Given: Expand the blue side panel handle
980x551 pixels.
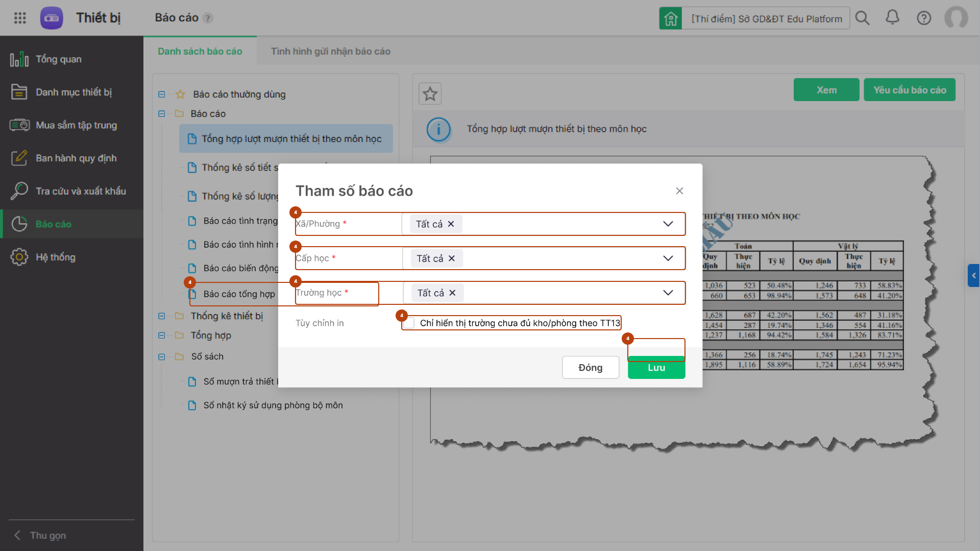Looking at the screenshot, I should point(974,275).
